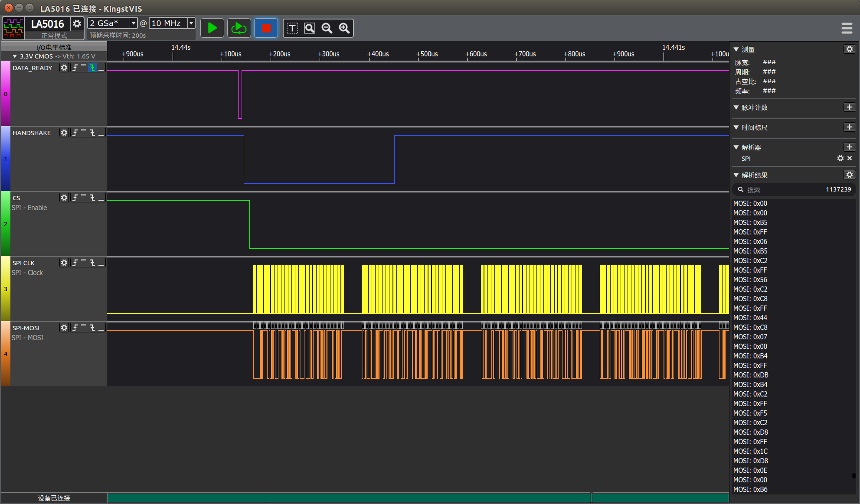Click the yellow channel 3 color bar
The height and width of the screenshot is (504, 860).
pyautogui.click(x=6, y=289)
